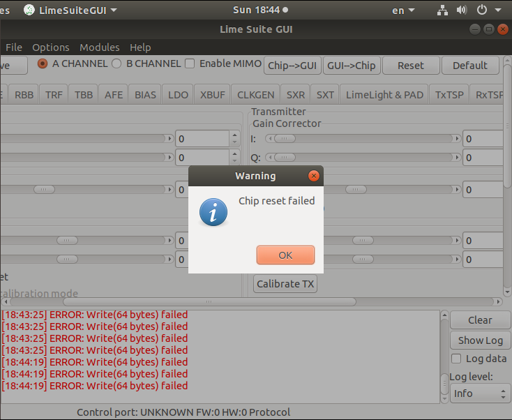
Task: Click the Gain Corrector Q value field
Action: [483, 158]
